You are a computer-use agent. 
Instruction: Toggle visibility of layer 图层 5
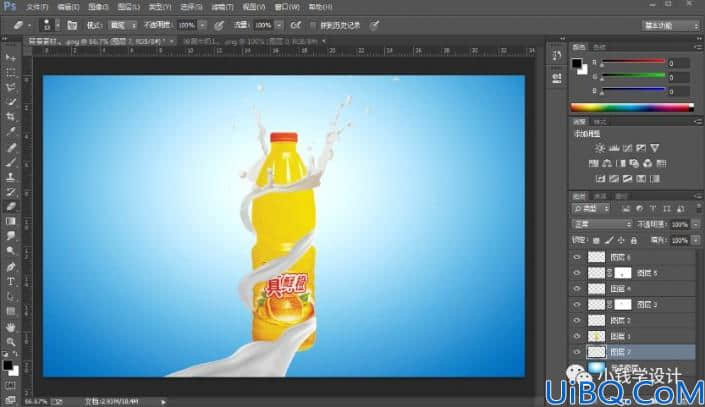[577, 273]
